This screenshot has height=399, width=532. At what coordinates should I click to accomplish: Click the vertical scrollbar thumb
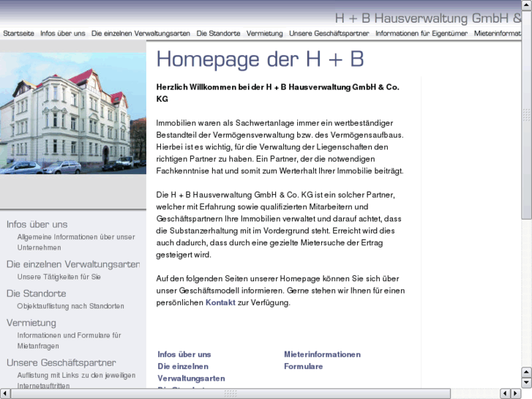point(527,115)
